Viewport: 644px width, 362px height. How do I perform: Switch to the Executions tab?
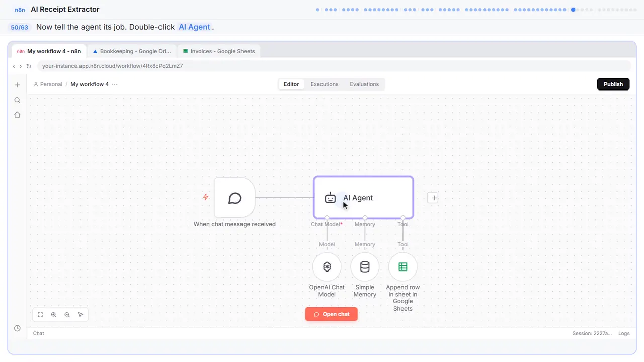tap(325, 84)
